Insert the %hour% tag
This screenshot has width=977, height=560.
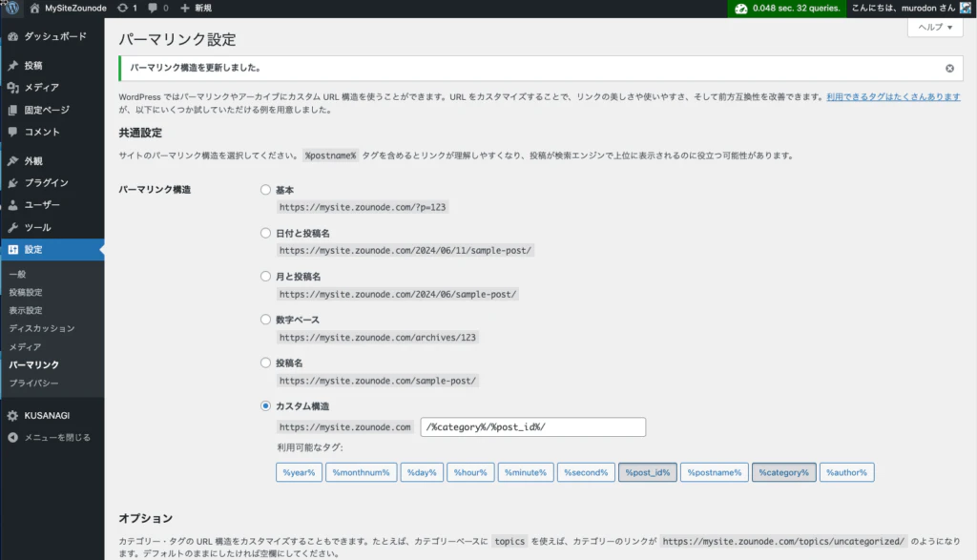click(470, 472)
